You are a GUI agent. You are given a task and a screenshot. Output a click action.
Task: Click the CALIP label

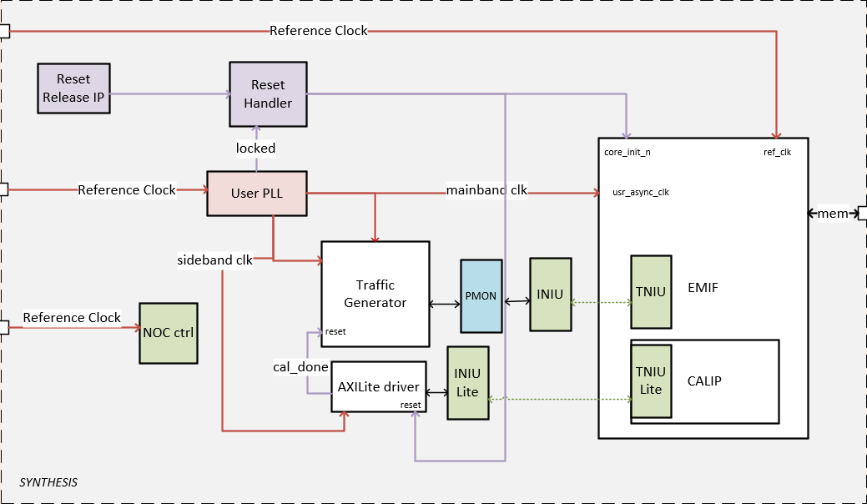click(704, 381)
